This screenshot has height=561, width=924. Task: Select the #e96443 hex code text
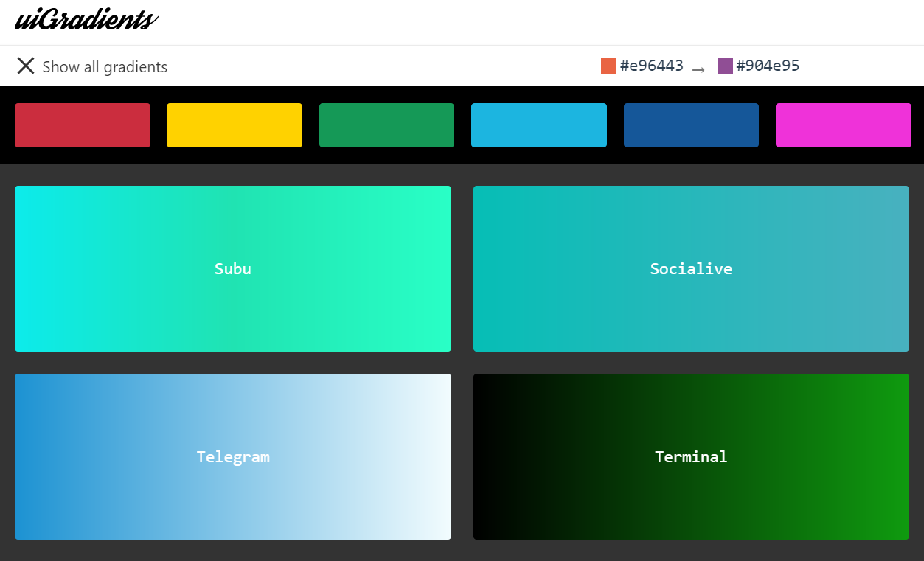click(x=652, y=66)
